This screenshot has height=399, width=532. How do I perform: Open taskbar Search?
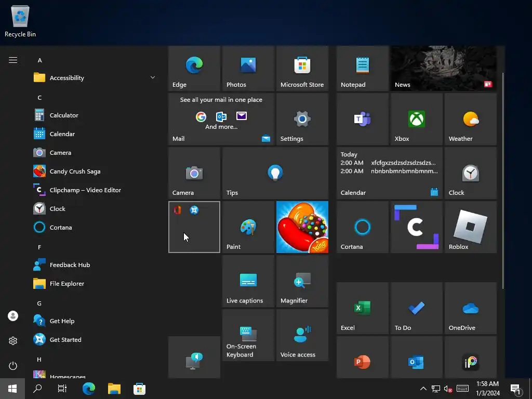37,389
